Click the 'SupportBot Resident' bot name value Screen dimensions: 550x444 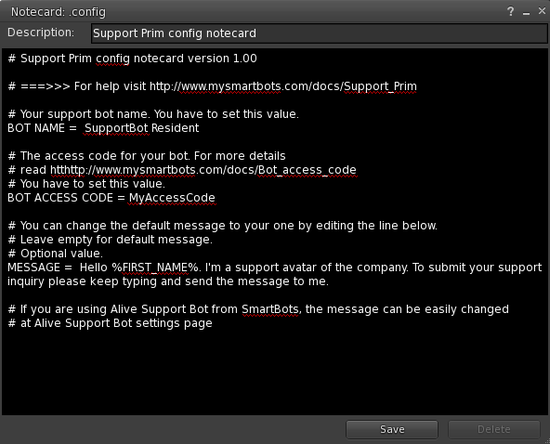(x=142, y=128)
